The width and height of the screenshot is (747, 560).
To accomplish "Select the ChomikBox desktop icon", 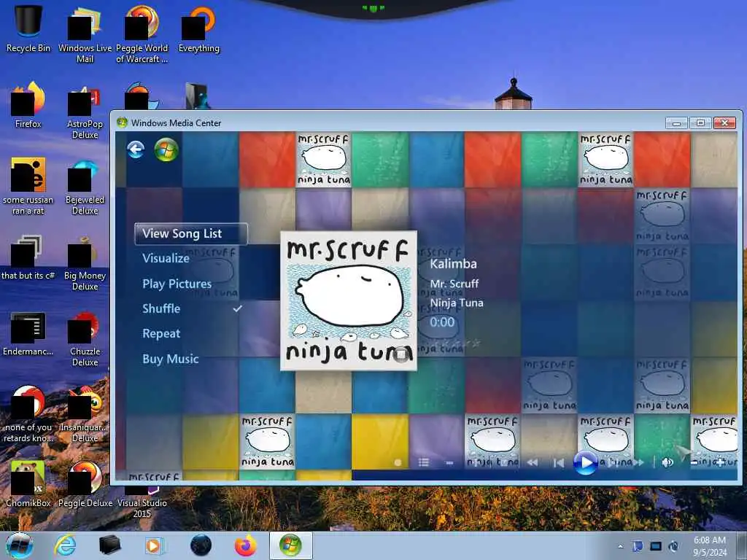I will click(28, 483).
